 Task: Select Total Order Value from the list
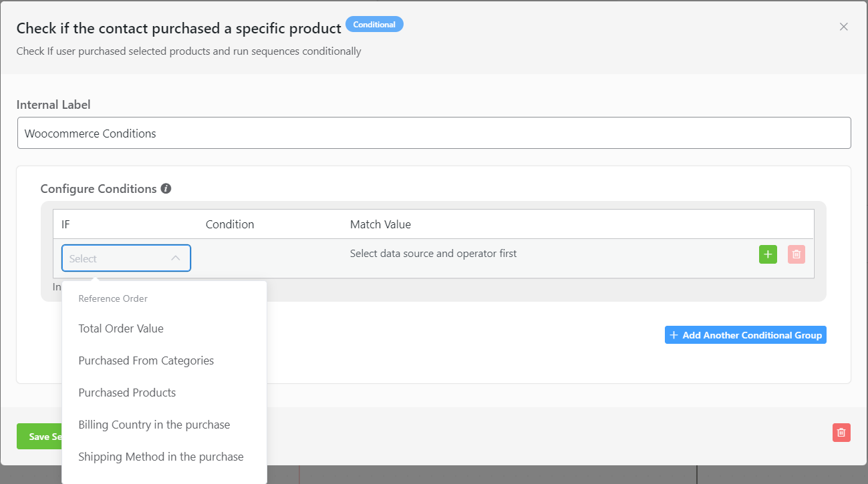pyautogui.click(x=120, y=328)
